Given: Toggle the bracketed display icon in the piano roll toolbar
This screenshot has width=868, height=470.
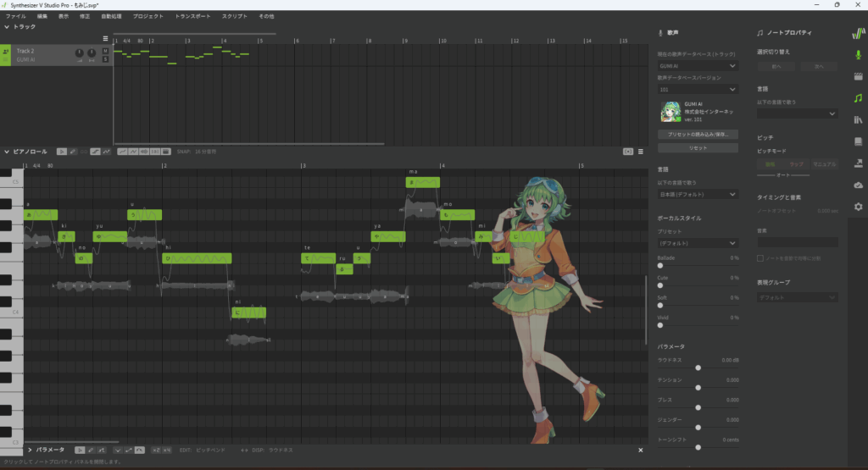Looking at the screenshot, I should coord(155,152).
